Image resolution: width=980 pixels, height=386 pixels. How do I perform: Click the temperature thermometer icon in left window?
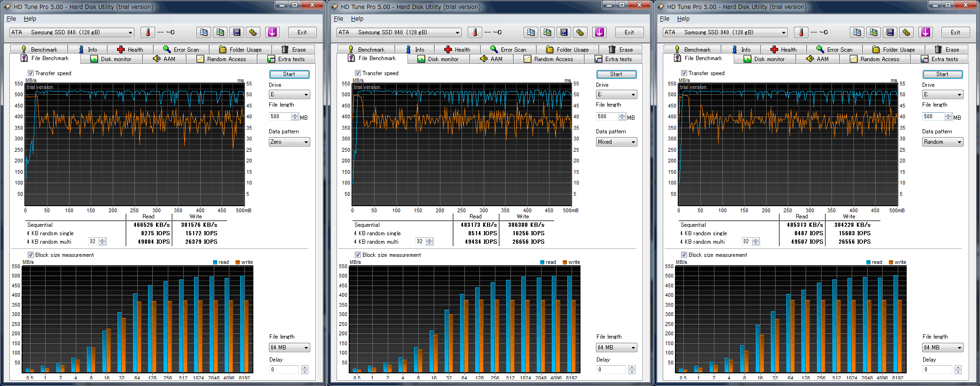(148, 32)
